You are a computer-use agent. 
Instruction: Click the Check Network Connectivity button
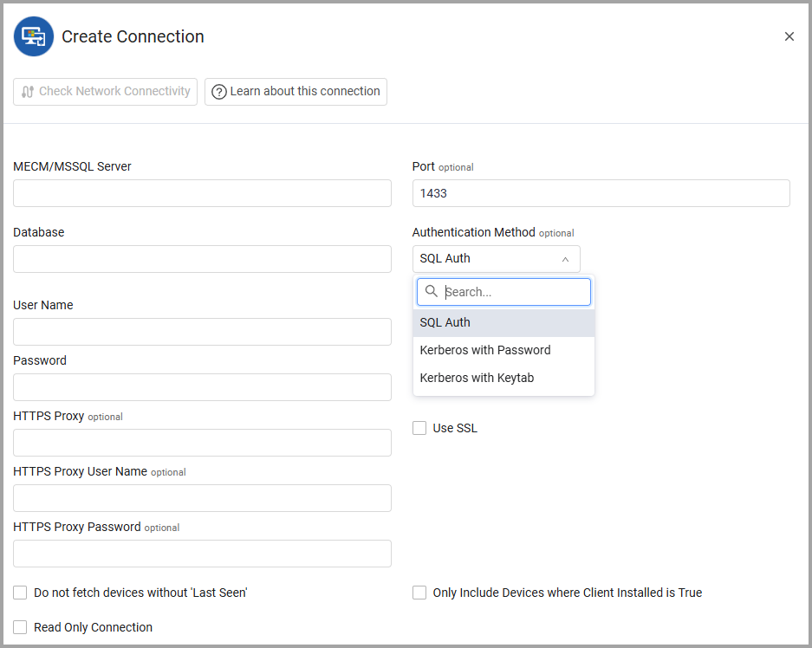pos(105,92)
